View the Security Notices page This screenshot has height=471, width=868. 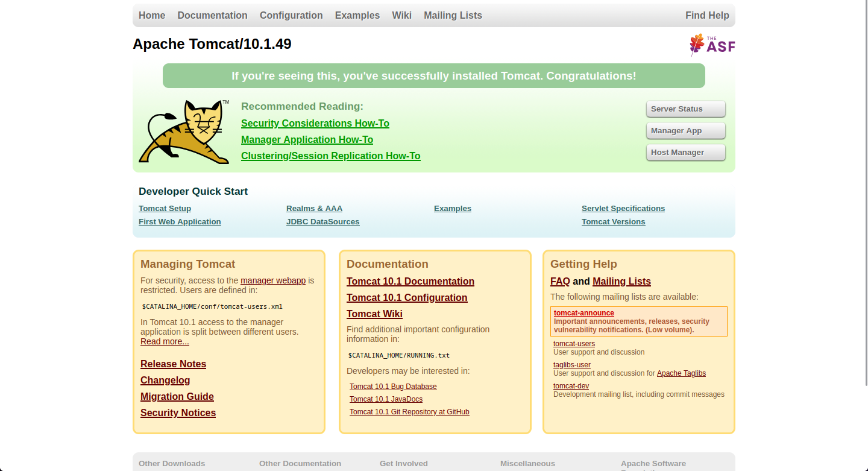(178, 413)
